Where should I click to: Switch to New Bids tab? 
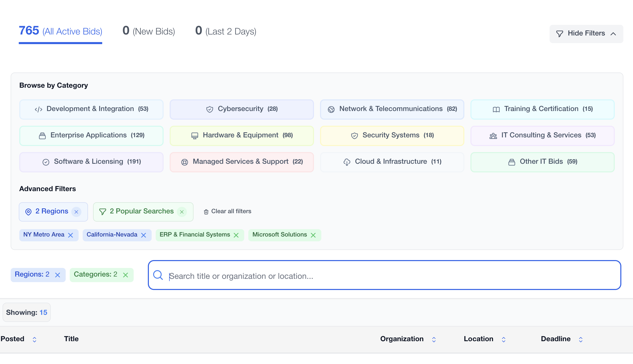pyautogui.click(x=149, y=31)
